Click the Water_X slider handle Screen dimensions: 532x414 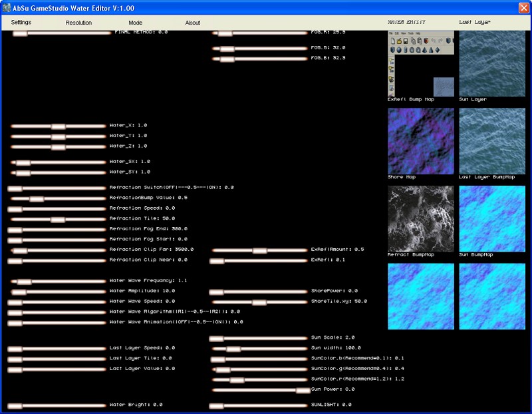(x=59, y=126)
